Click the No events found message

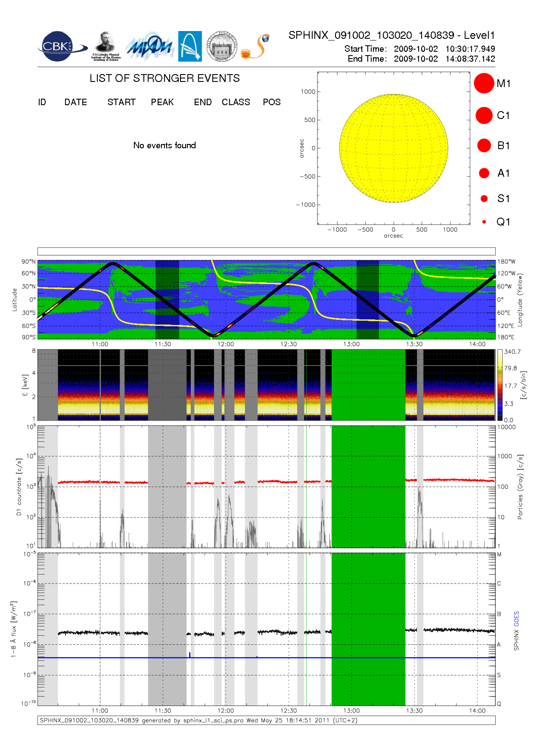165,145
